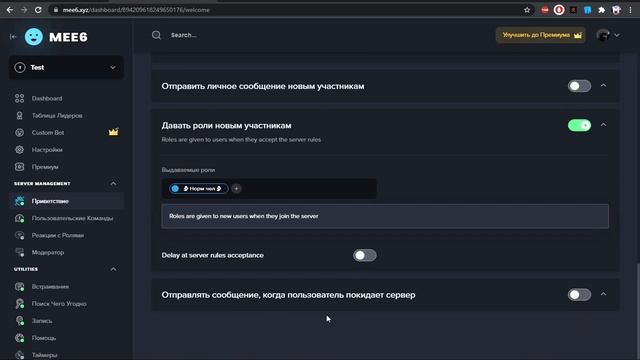Click the Приветствие plugin icon

click(x=19, y=201)
